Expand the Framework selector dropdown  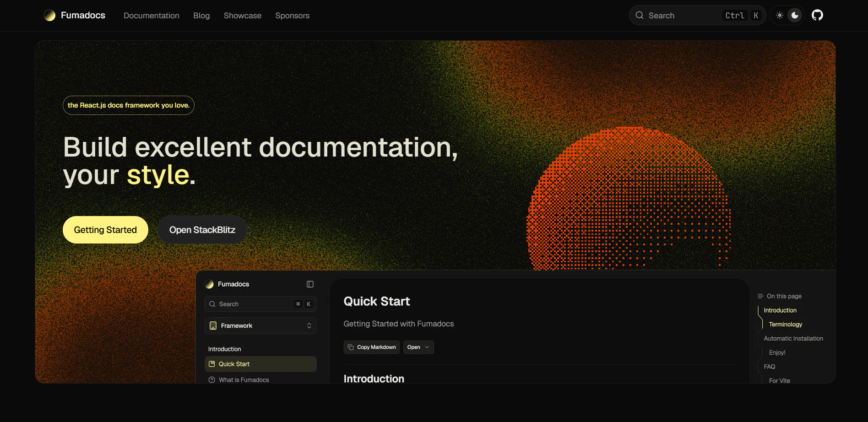[260, 325]
